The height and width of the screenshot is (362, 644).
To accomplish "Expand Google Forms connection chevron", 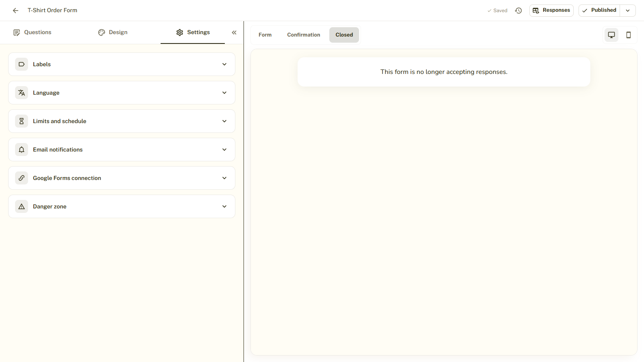I will pyautogui.click(x=224, y=178).
